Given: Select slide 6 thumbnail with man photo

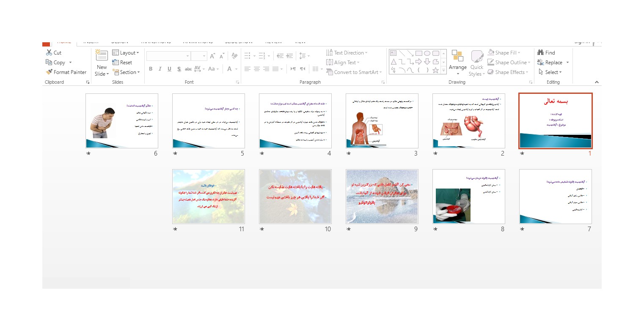Looking at the screenshot, I should point(122,121).
